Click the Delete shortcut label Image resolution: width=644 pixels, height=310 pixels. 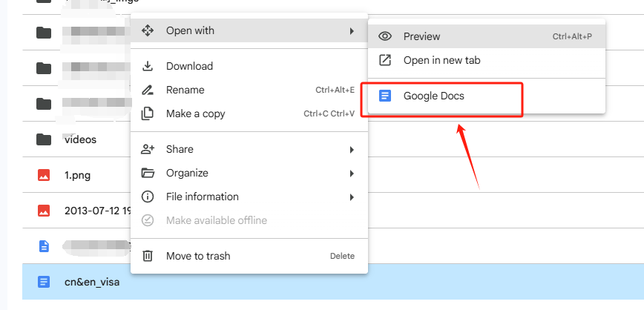(342, 256)
